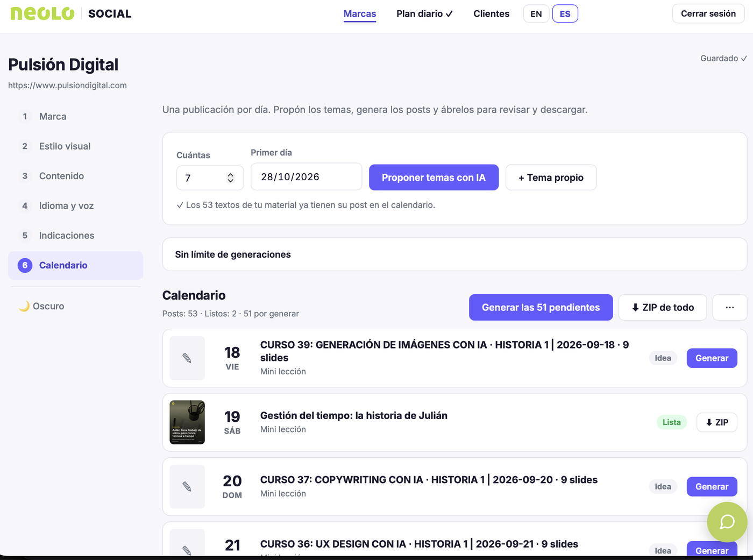
Task: Adjust the Cuántas number stepper arrows
Action: [230, 178]
